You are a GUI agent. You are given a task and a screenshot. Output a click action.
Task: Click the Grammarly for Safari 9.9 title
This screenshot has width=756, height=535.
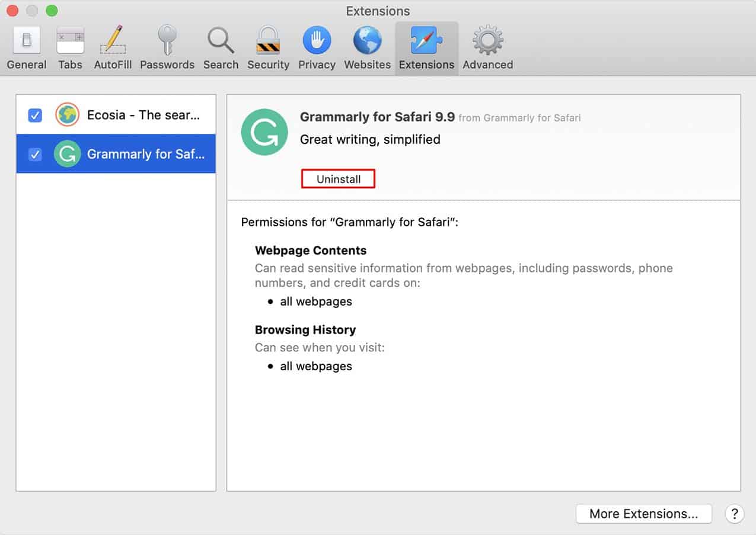tap(377, 117)
